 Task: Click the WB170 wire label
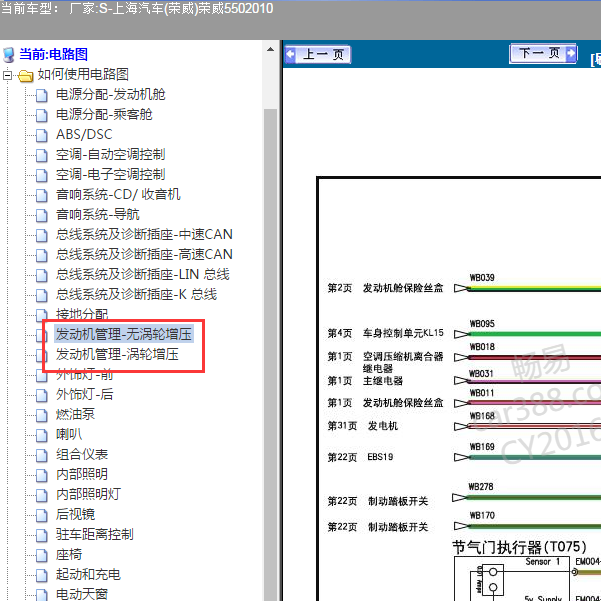[x=482, y=515]
